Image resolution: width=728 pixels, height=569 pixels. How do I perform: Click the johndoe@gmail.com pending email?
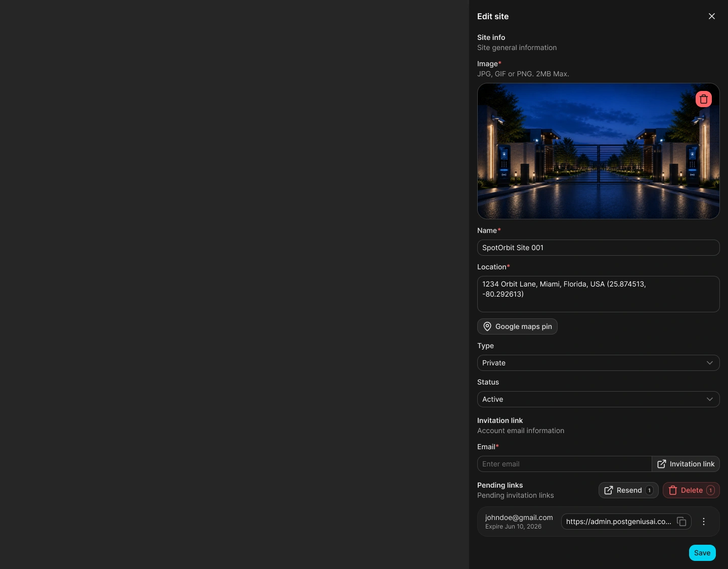click(519, 517)
